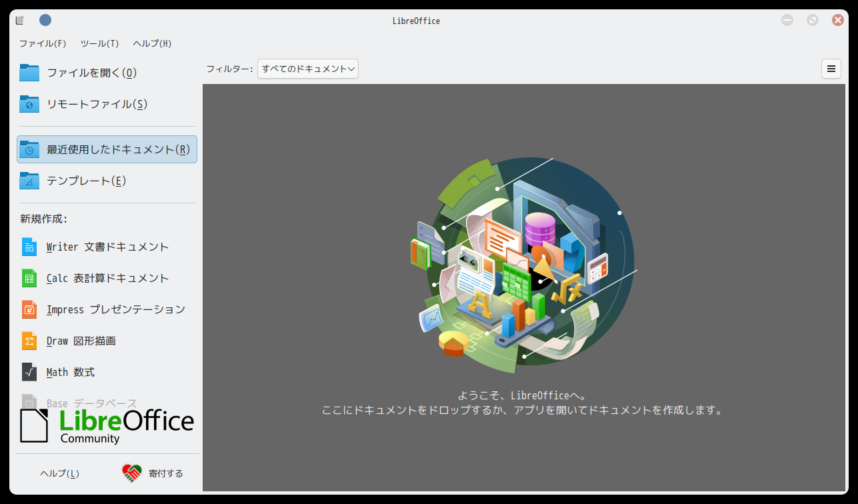Screen dimensions: 858x504
Task: Open the ファイル(F) menu
Action: coord(43,43)
